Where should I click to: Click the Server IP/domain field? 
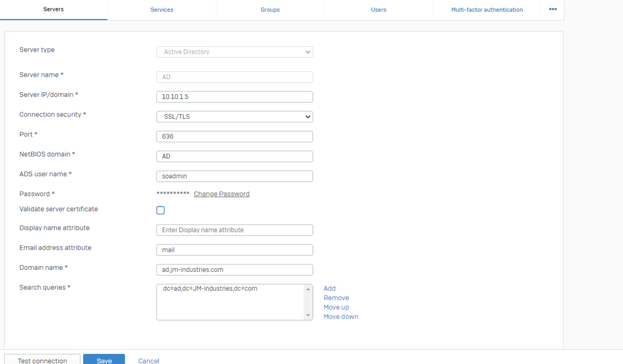tap(234, 97)
